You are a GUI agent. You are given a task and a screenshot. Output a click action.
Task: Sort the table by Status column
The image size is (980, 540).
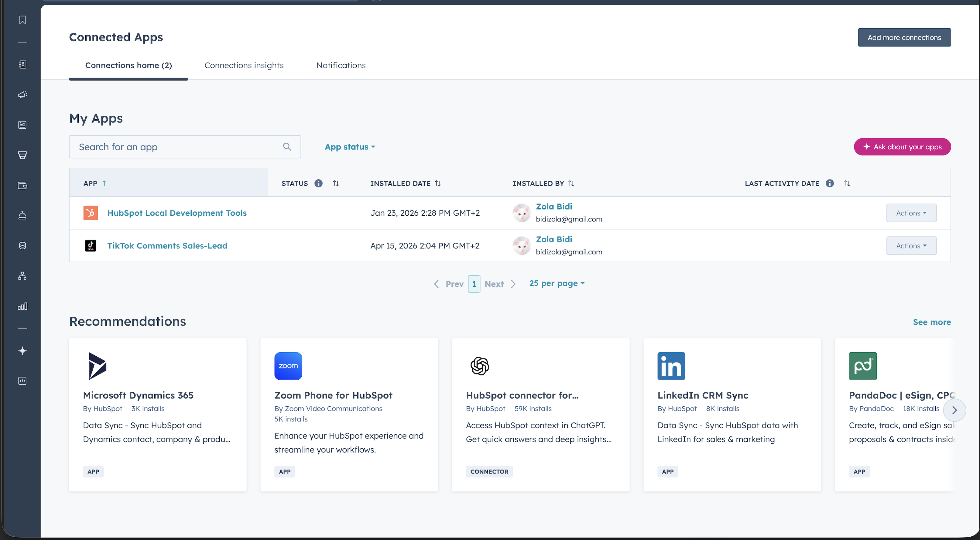click(x=336, y=183)
